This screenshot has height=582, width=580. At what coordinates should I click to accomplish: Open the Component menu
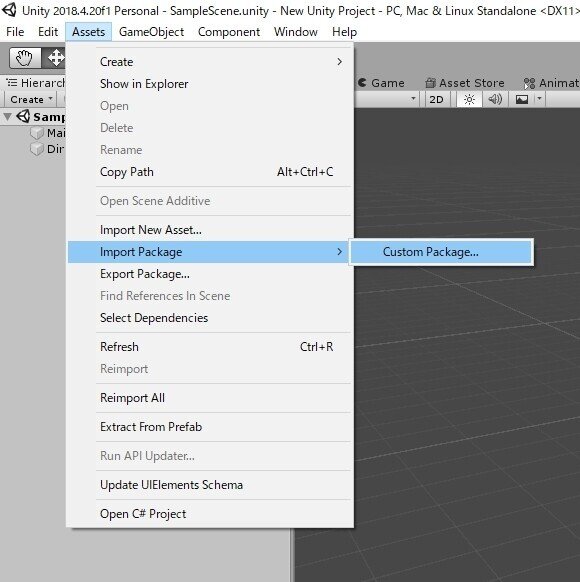point(229,32)
